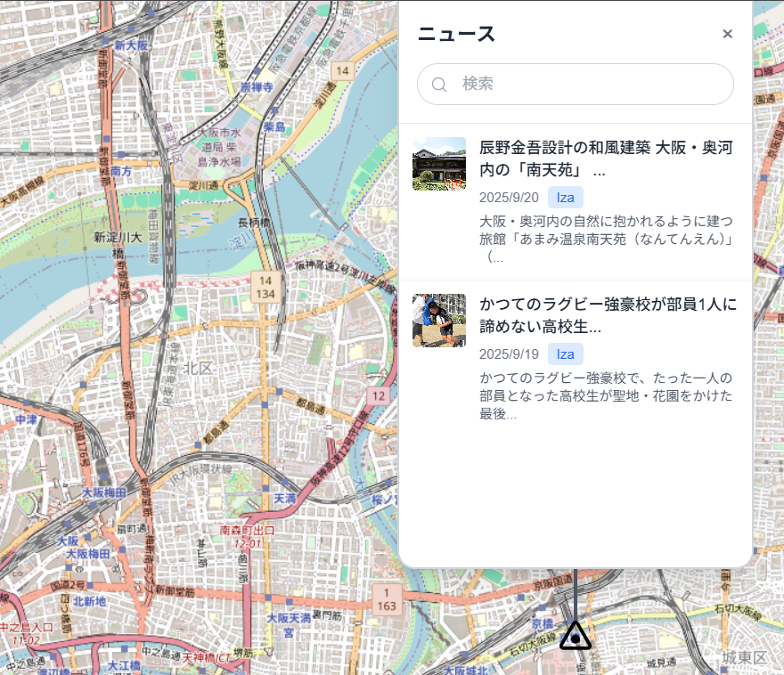Open the 辰野金吾設計の和風建築 article headline
784x675 pixels.
point(606,159)
